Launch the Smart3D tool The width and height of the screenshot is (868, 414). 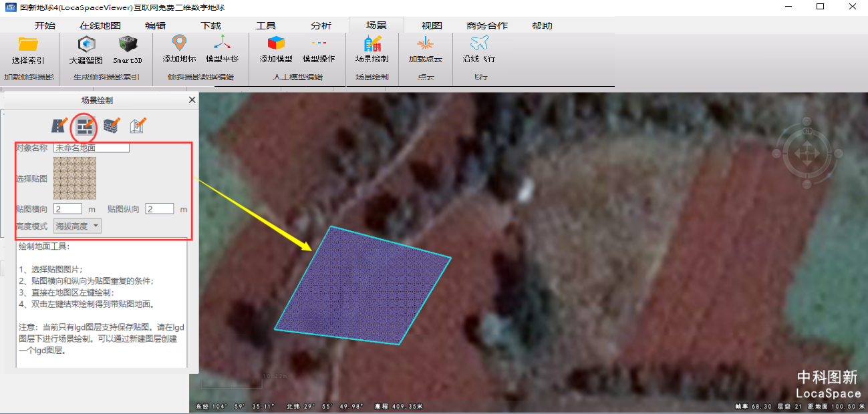click(126, 45)
